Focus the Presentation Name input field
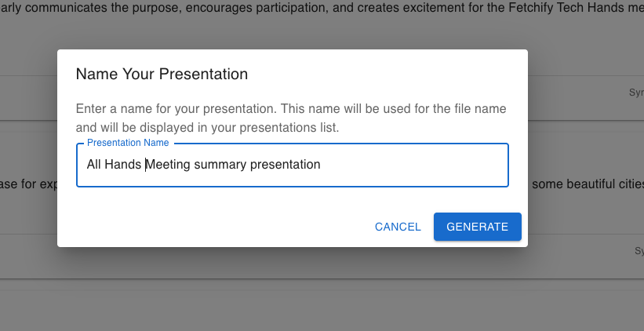The image size is (644, 331). click(x=293, y=165)
